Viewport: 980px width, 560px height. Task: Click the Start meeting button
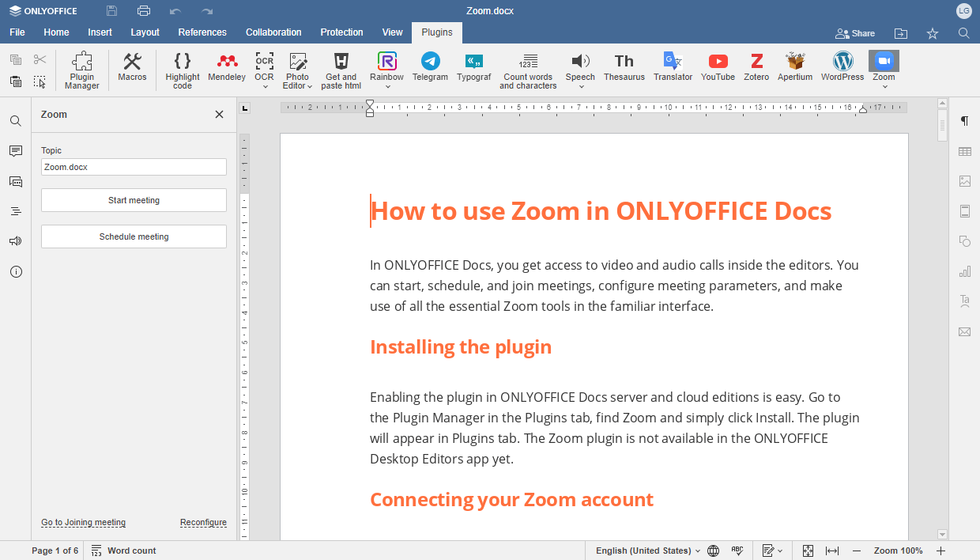134,200
